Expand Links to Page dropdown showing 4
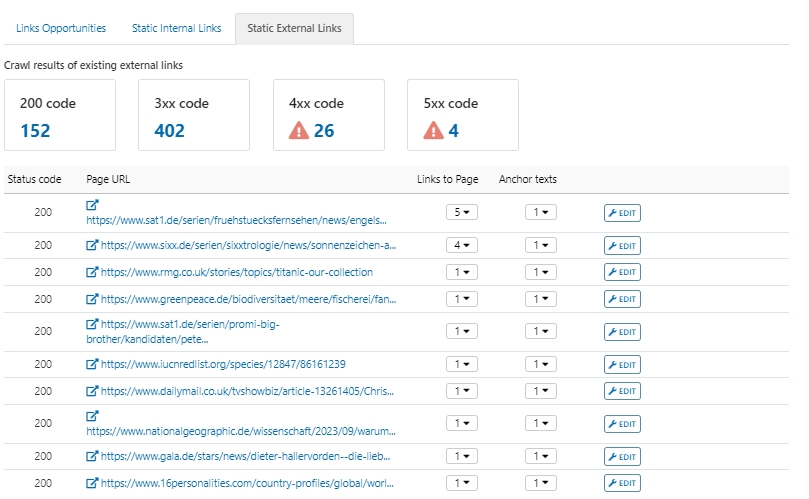Viewport: 809px width, 499px height. pos(462,245)
